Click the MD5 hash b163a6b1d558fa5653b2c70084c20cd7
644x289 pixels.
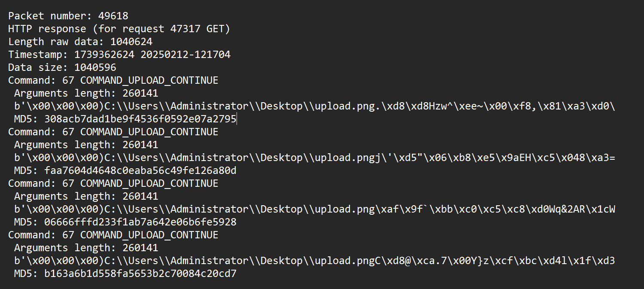click(140, 274)
